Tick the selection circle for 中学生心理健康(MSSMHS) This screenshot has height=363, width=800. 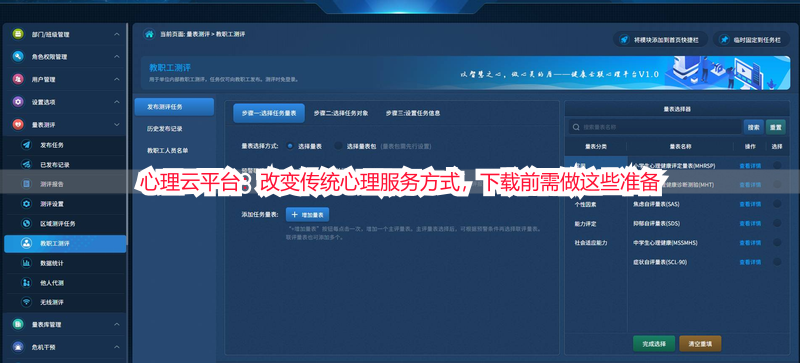(x=777, y=243)
